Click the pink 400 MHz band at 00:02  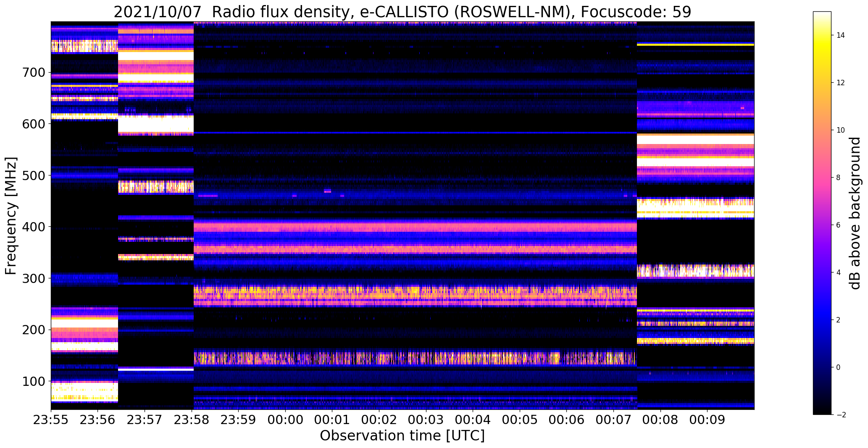click(x=379, y=227)
